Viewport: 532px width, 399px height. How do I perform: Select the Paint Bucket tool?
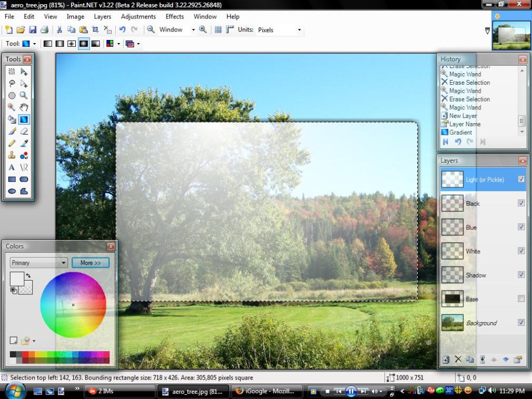point(12,119)
